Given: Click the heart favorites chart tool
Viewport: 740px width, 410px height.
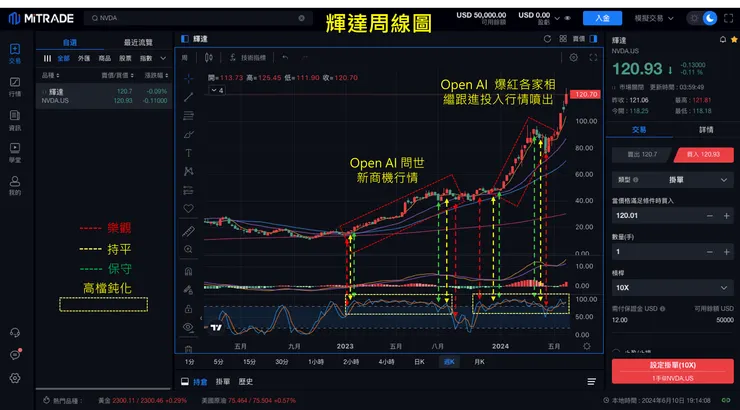Looking at the screenshot, I should click(188, 209).
